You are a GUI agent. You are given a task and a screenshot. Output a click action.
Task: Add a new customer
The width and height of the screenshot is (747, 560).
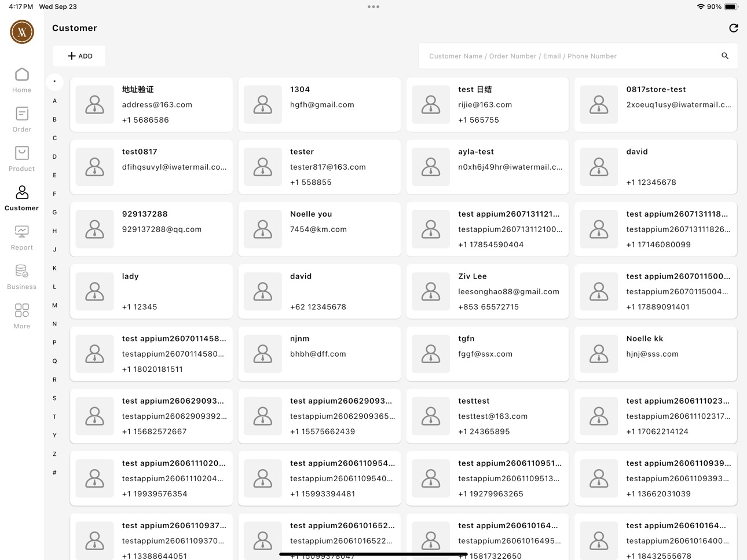click(79, 56)
